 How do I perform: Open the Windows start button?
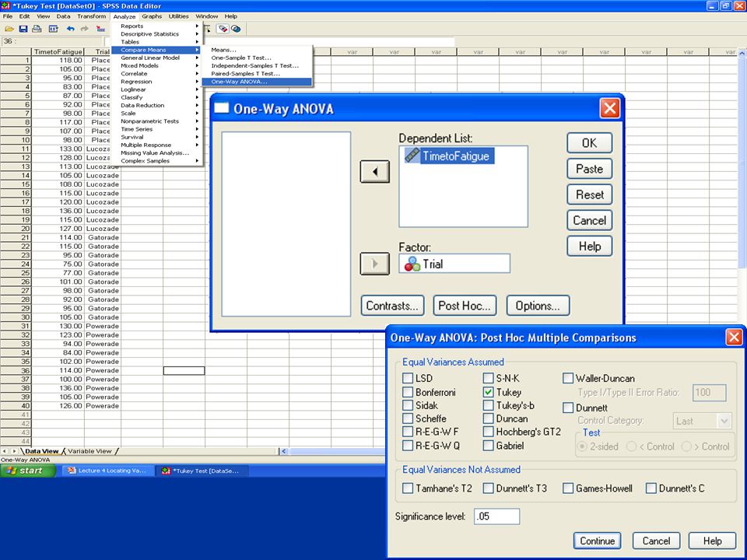[28, 471]
